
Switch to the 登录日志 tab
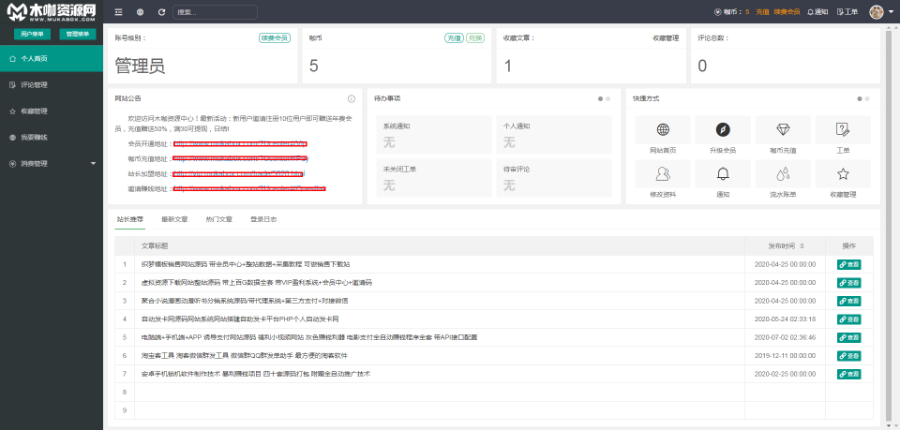pos(263,219)
